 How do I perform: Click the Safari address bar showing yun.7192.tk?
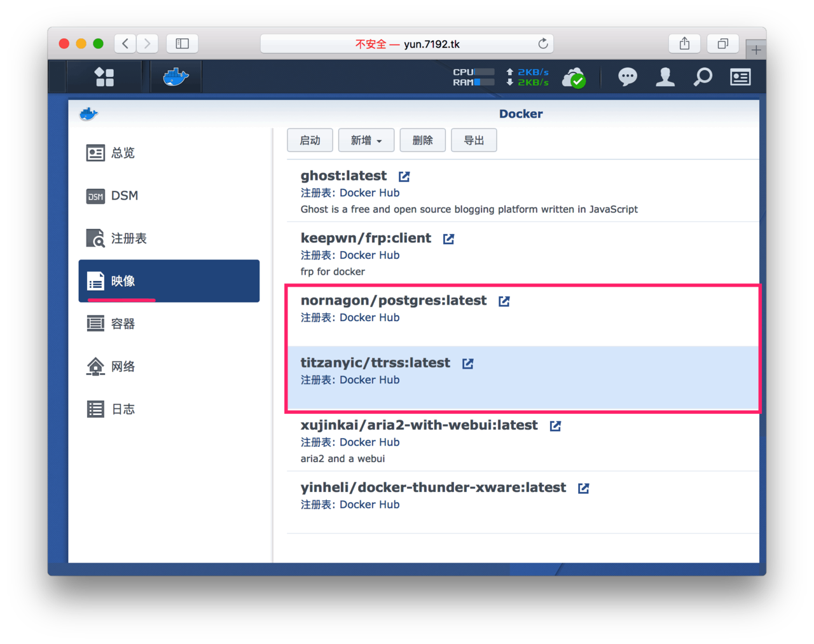pyautogui.click(x=407, y=43)
